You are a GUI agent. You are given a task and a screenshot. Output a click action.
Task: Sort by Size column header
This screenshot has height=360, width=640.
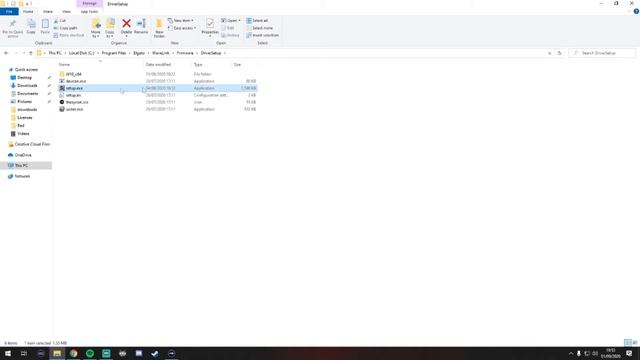[237, 64]
